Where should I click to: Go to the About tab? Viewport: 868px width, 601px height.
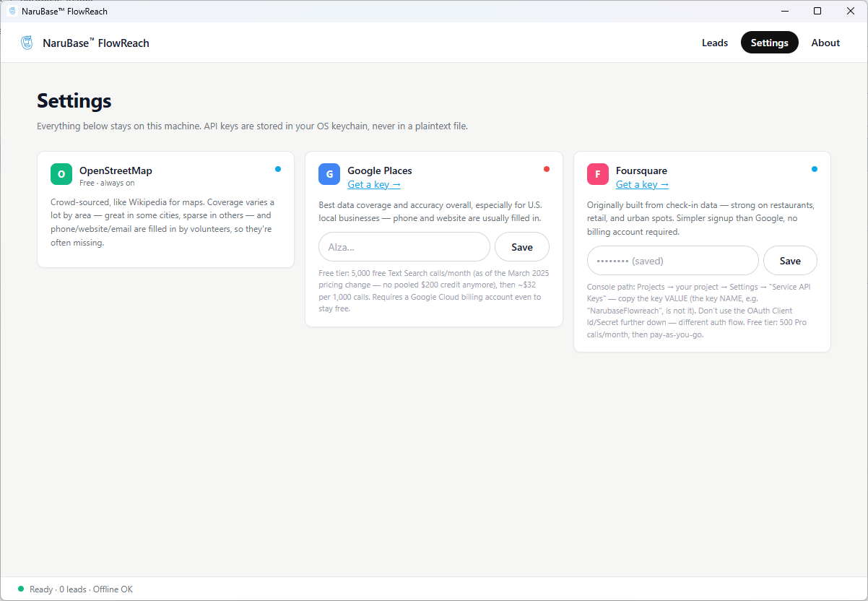coord(825,43)
